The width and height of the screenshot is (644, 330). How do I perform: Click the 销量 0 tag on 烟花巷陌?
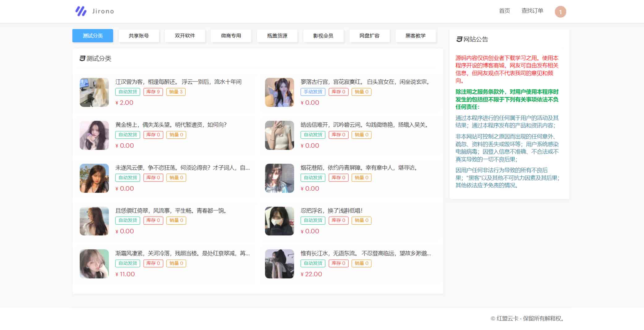click(x=362, y=178)
